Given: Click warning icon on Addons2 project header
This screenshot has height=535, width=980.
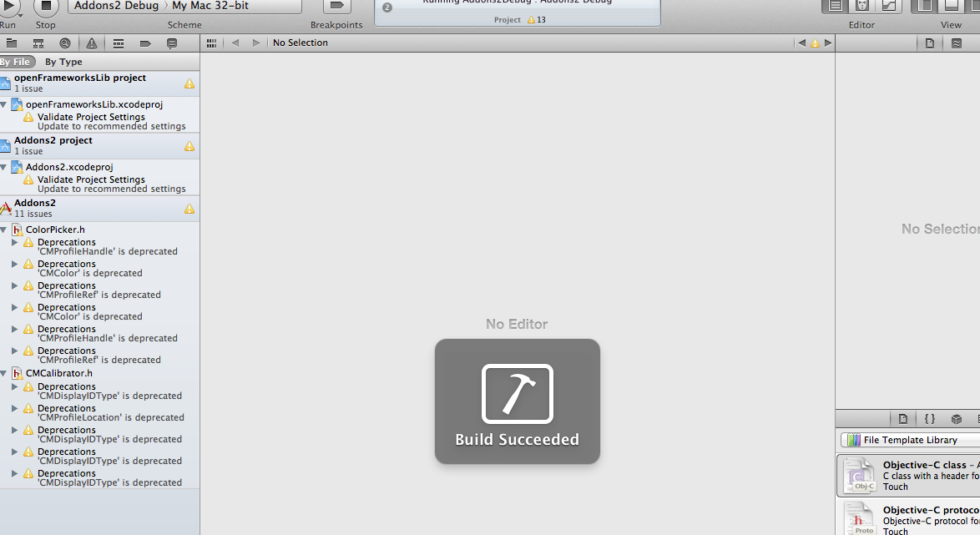Looking at the screenshot, I should pyautogui.click(x=189, y=145).
